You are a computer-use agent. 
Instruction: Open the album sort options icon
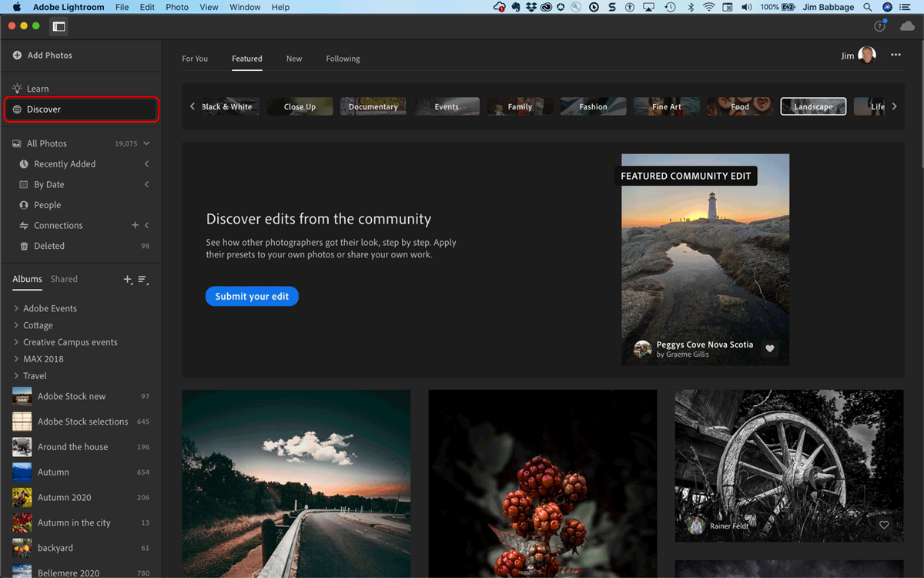click(142, 280)
